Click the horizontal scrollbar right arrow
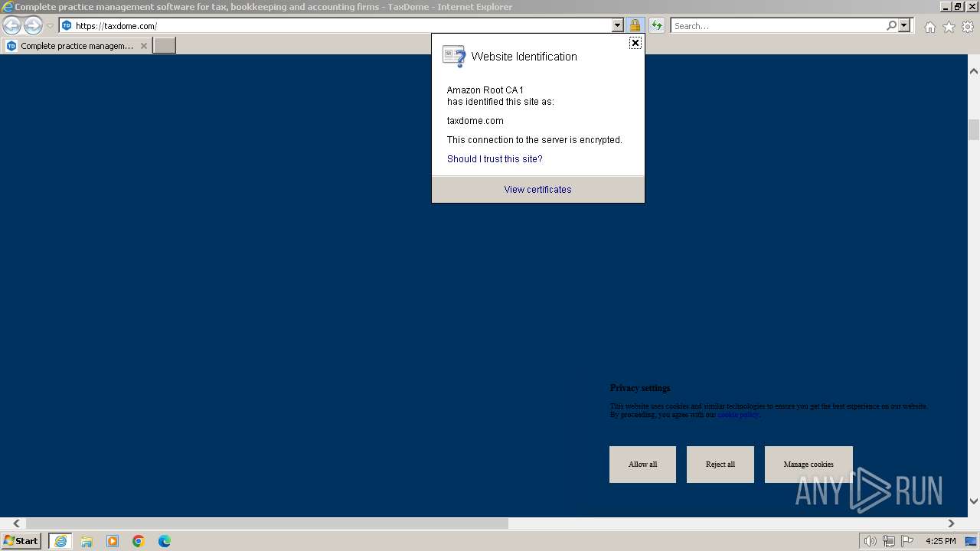The image size is (980, 551). 951,523
